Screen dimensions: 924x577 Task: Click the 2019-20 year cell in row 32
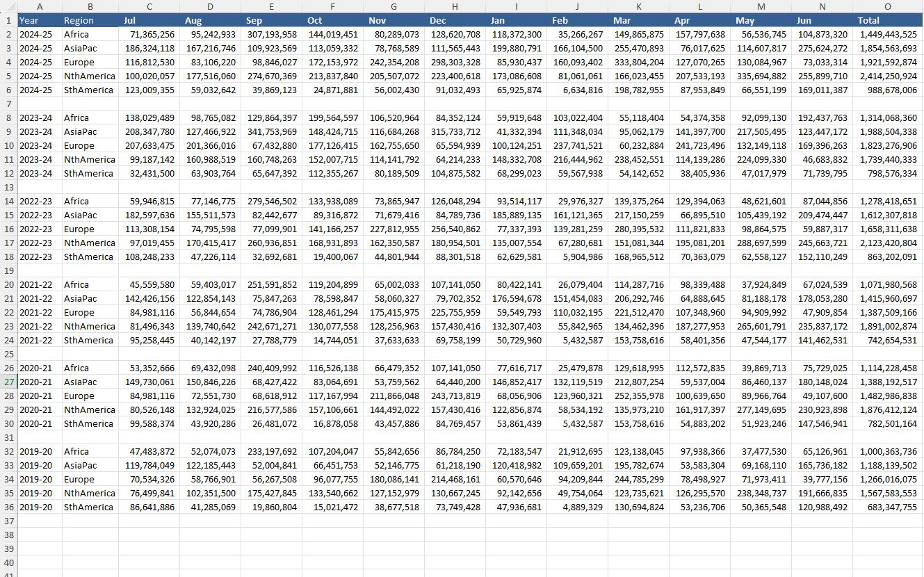click(x=39, y=451)
